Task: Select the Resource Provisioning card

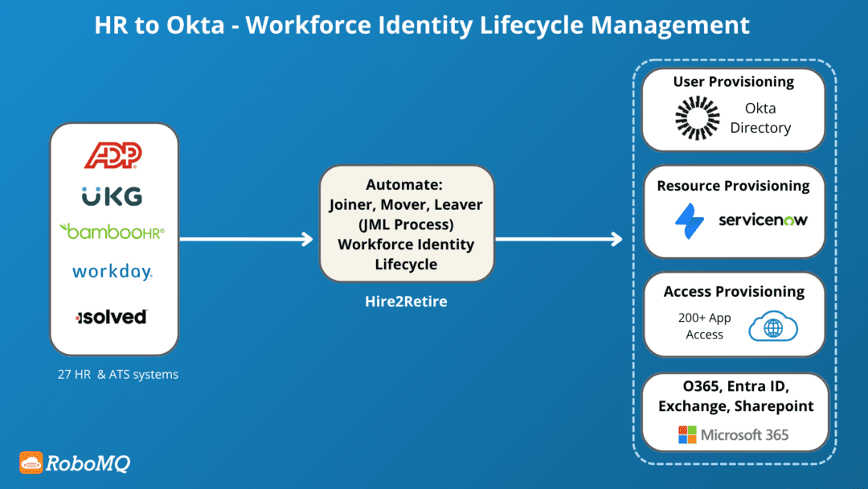Action: pyautogui.click(x=733, y=211)
